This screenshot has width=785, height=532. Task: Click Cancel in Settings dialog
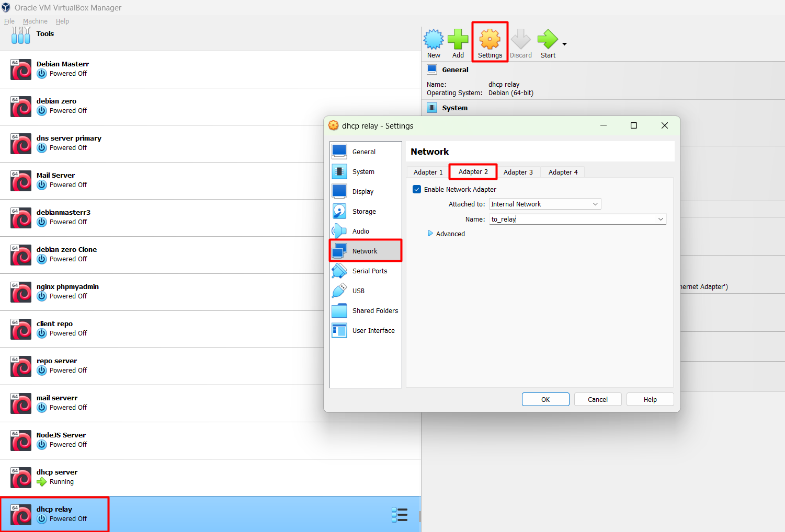[x=598, y=399]
